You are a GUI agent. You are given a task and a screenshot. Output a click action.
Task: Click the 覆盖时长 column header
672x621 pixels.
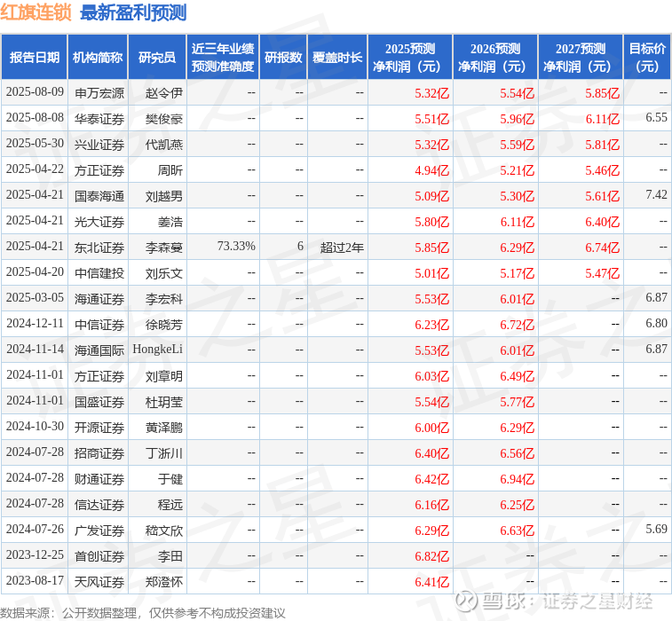click(337, 58)
